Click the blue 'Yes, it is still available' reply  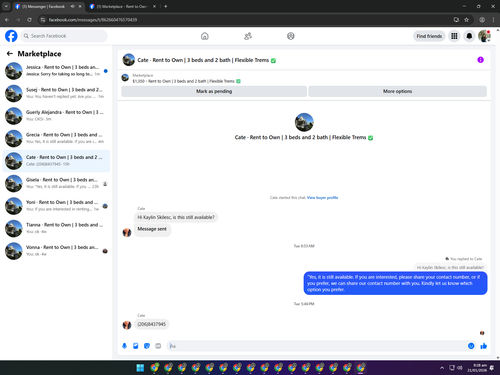tap(395, 283)
